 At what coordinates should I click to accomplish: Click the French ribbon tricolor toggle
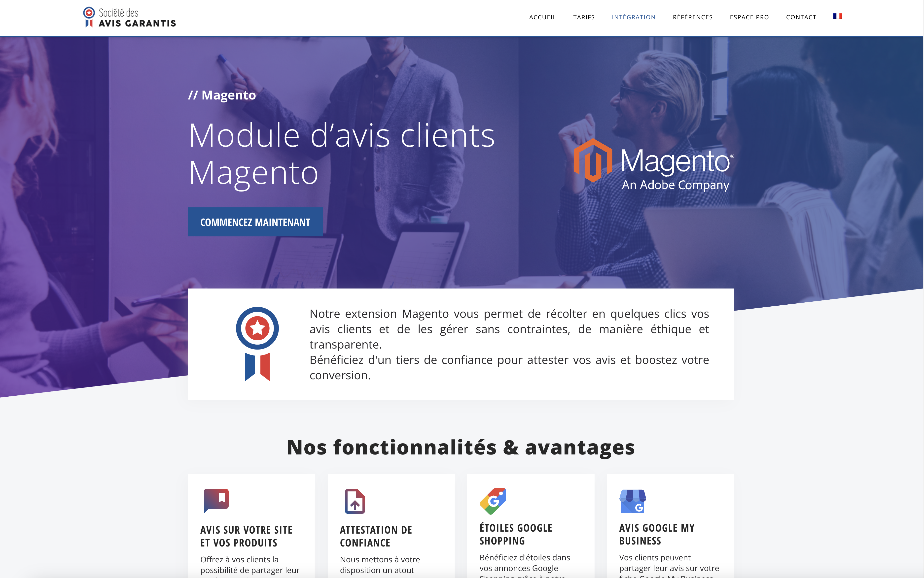(838, 17)
